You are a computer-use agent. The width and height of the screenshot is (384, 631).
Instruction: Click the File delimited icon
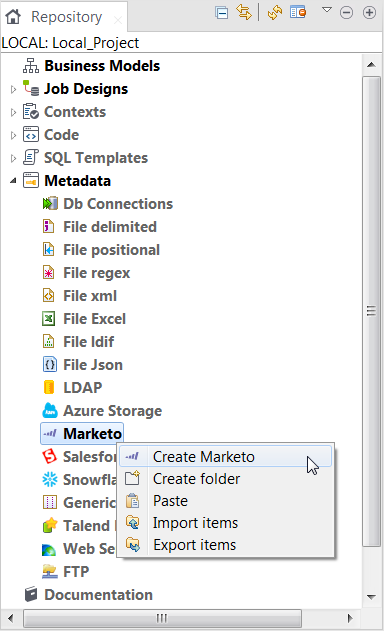49,227
